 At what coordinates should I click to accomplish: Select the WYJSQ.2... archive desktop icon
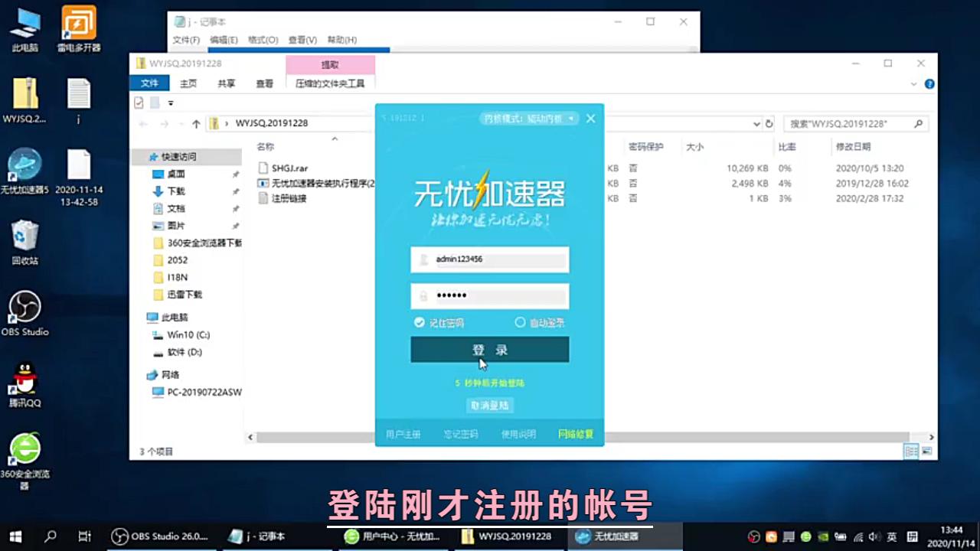[24, 100]
